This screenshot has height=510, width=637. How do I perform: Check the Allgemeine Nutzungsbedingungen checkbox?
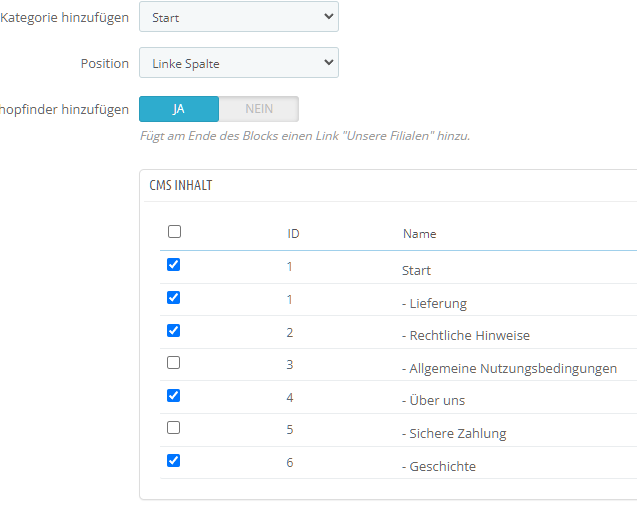coord(174,363)
